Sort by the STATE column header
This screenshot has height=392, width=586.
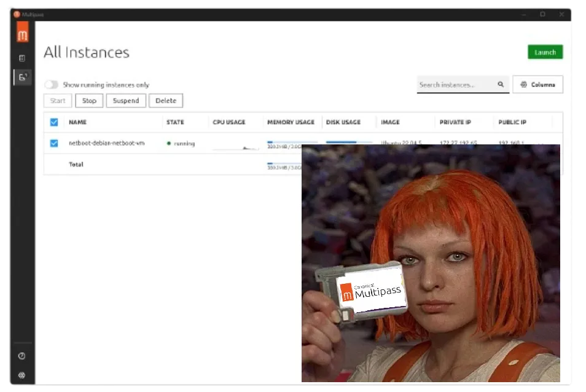[175, 122]
